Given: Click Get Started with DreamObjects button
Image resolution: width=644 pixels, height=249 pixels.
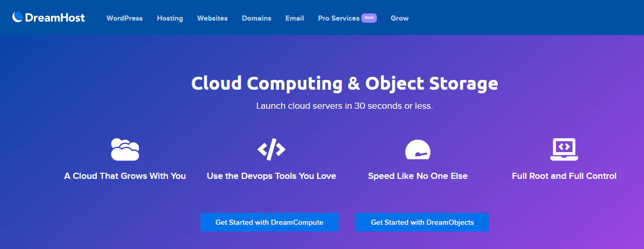Looking at the screenshot, I should 422,222.
